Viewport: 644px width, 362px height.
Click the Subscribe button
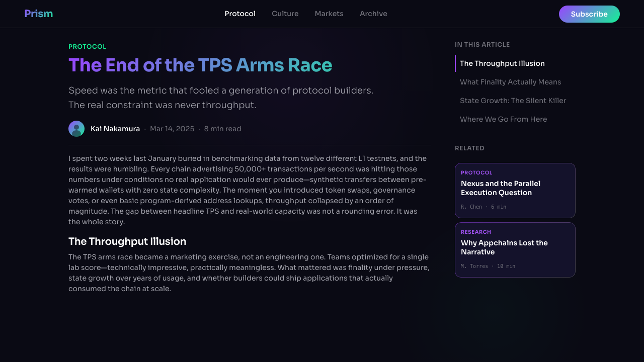[x=589, y=14]
